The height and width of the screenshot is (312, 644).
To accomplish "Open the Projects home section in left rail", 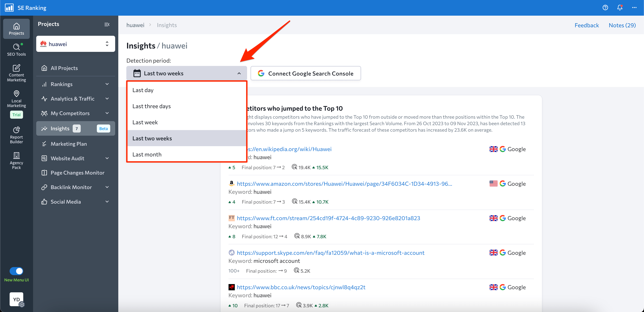I will click(x=16, y=29).
